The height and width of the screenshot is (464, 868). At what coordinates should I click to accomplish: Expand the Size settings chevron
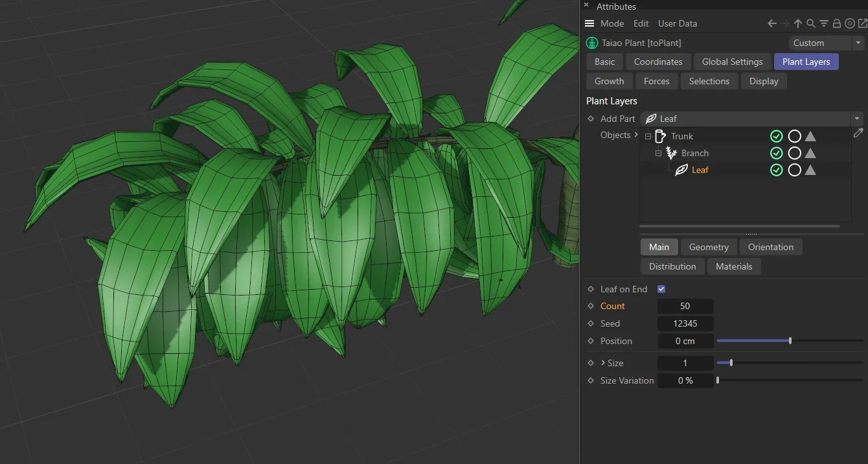(603, 362)
